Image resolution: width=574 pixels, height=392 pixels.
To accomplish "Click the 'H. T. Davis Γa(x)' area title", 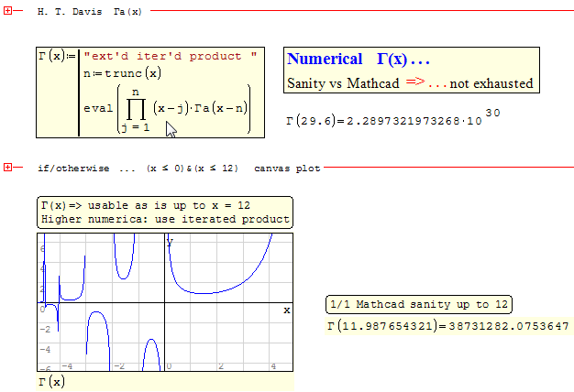I will click(87, 15).
